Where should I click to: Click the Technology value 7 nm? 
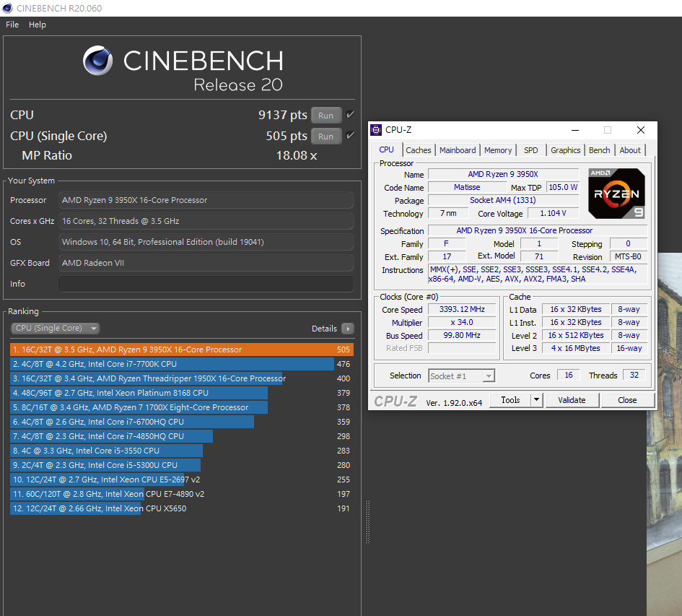[x=448, y=213]
